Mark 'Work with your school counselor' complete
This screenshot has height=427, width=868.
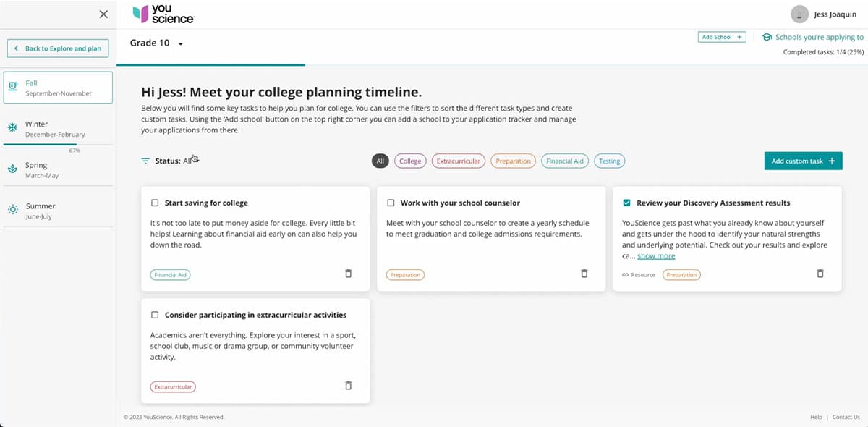point(391,203)
